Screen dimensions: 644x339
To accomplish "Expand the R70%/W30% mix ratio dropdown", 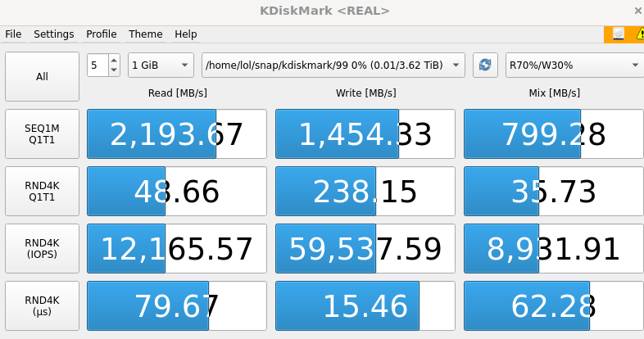I will click(x=574, y=66).
